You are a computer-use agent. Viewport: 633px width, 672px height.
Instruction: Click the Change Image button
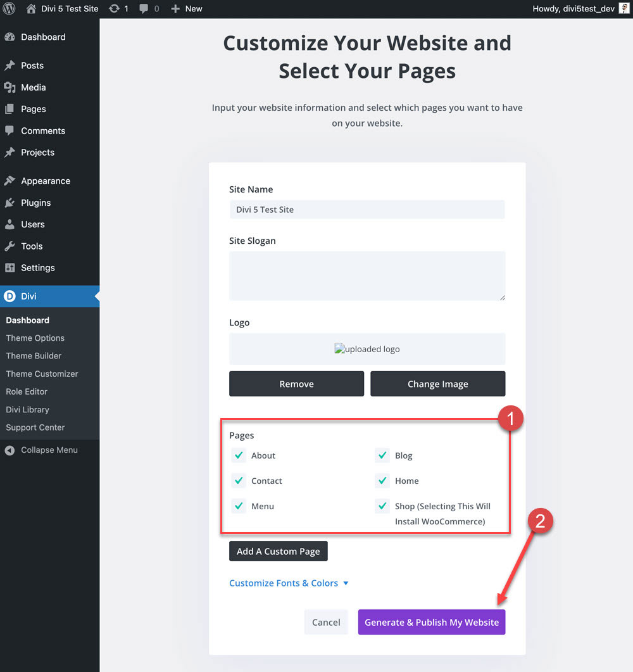(437, 384)
